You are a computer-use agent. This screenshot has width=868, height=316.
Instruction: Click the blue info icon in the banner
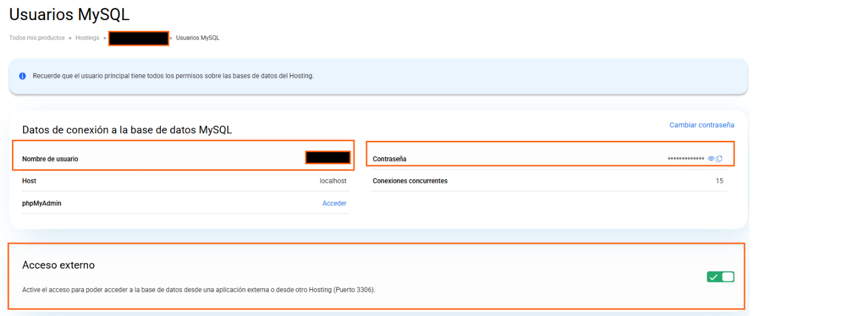[22, 76]
